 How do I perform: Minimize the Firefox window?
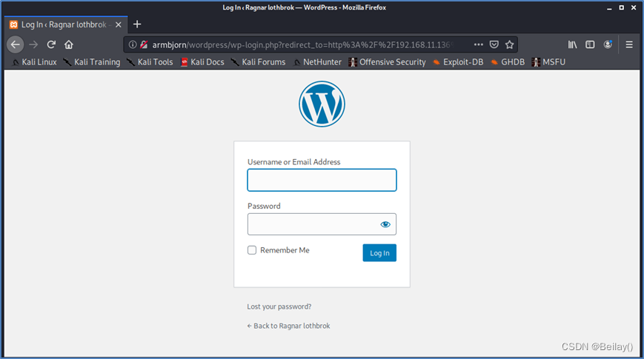[x=609, y=8]
